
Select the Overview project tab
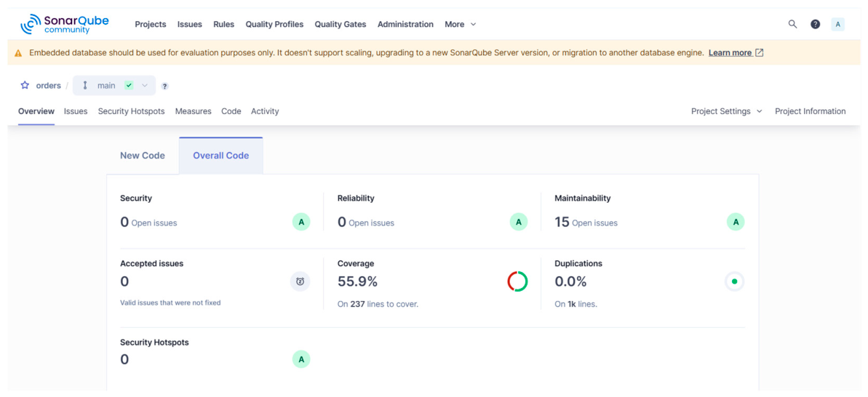[x=36, y=111]
